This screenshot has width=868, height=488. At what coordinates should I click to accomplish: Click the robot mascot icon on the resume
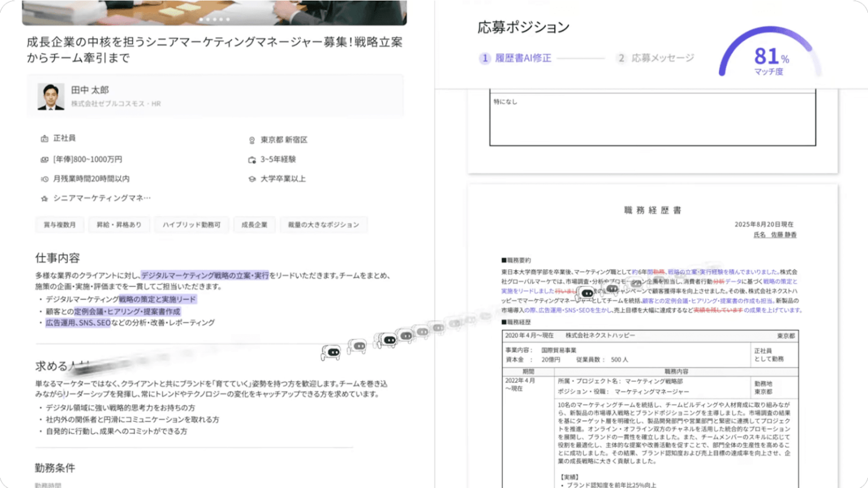click(587, 293)
